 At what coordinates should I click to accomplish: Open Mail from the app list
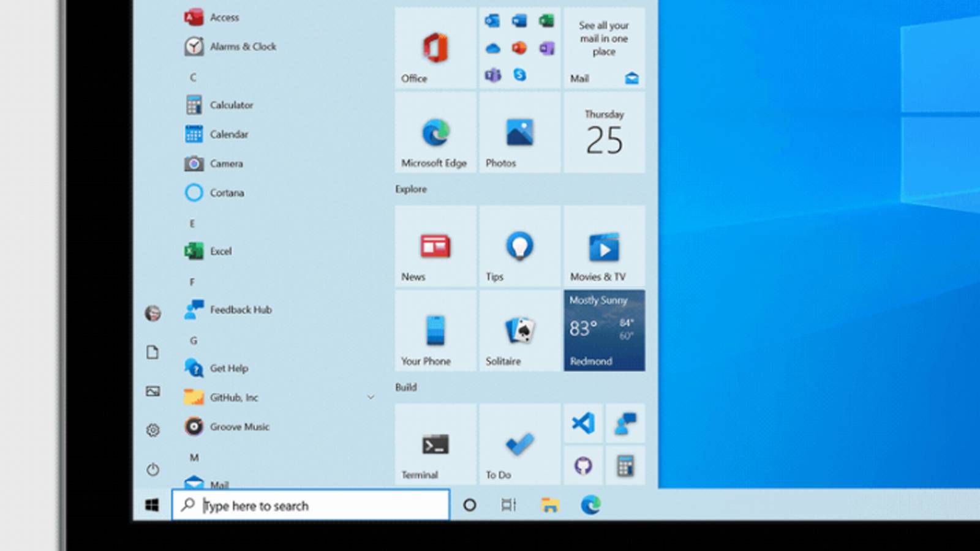click(x=206, y=484)
